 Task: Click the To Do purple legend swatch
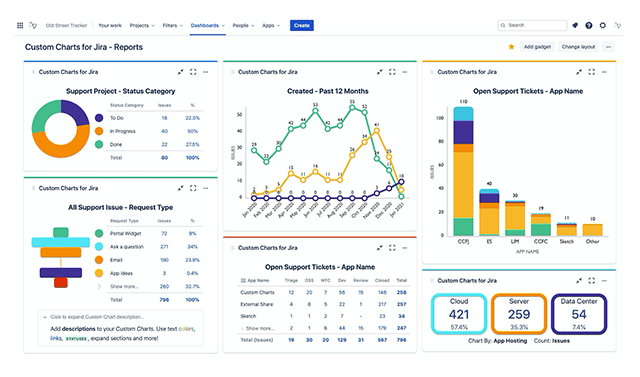(x=99, y=118)
